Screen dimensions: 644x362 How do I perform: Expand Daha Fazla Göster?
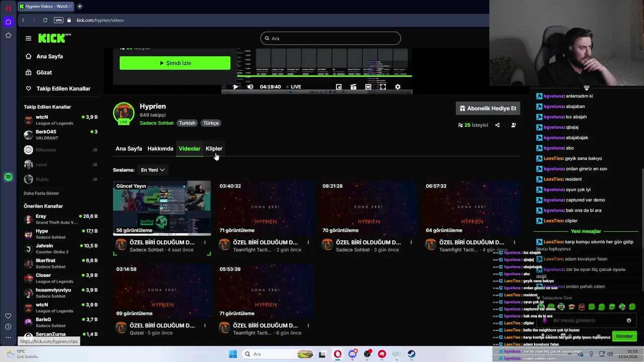[x=41, y=194]
